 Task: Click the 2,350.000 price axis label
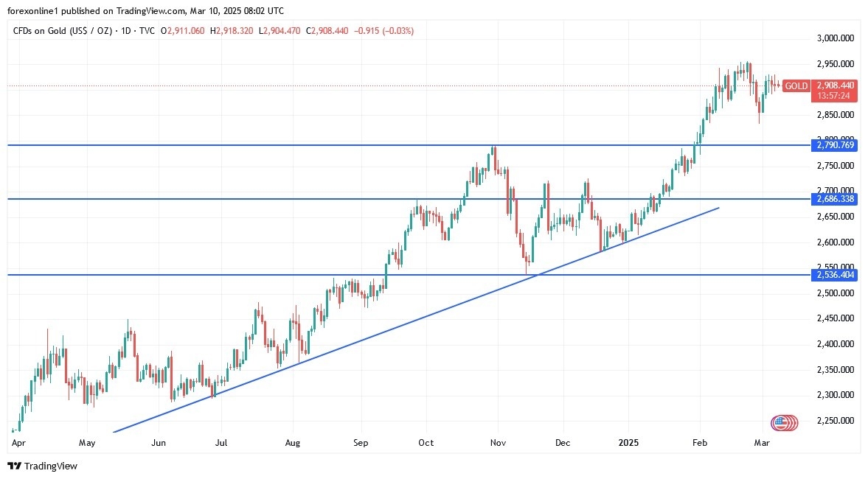click(836, 369)
